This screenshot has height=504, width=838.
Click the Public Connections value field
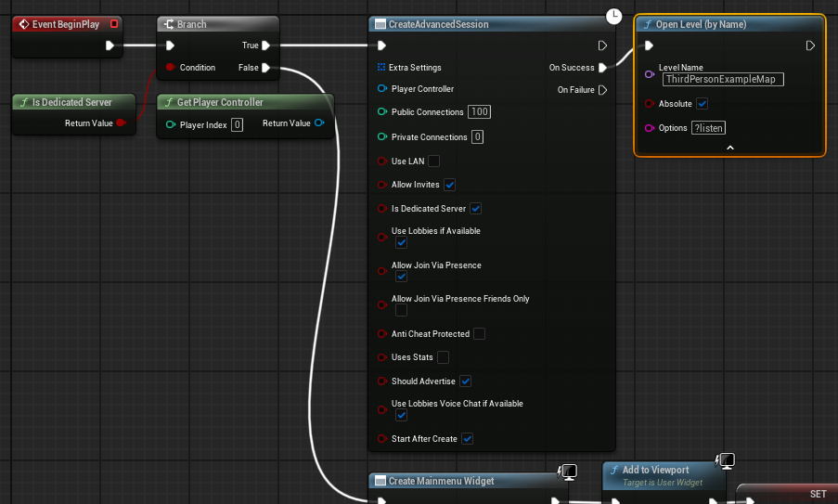pos(480,111)
